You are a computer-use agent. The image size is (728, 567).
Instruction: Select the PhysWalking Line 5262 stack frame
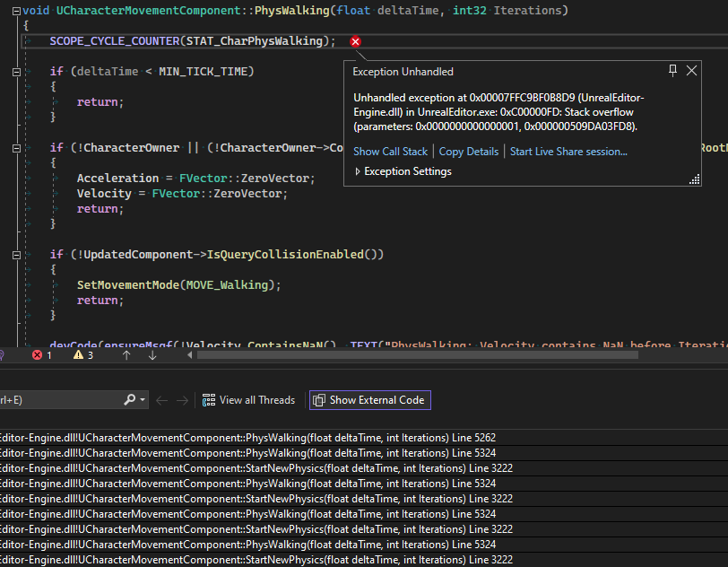(x=251, y=438)
